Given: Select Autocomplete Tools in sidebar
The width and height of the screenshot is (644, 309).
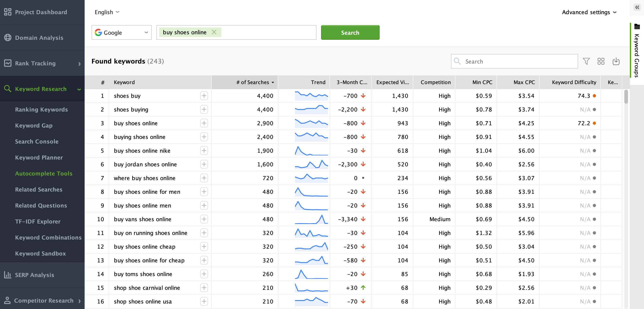Looking at the screenshot, I should 44,173.
